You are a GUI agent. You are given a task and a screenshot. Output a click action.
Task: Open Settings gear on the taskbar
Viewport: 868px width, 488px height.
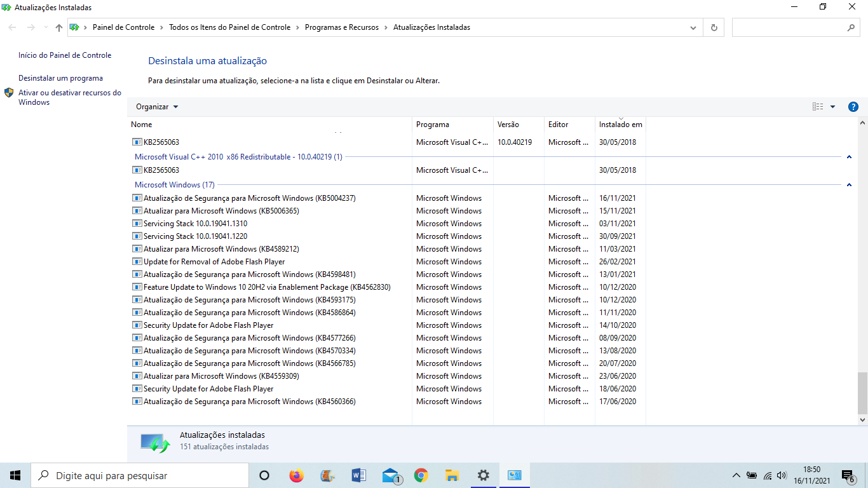click(483, 475)
